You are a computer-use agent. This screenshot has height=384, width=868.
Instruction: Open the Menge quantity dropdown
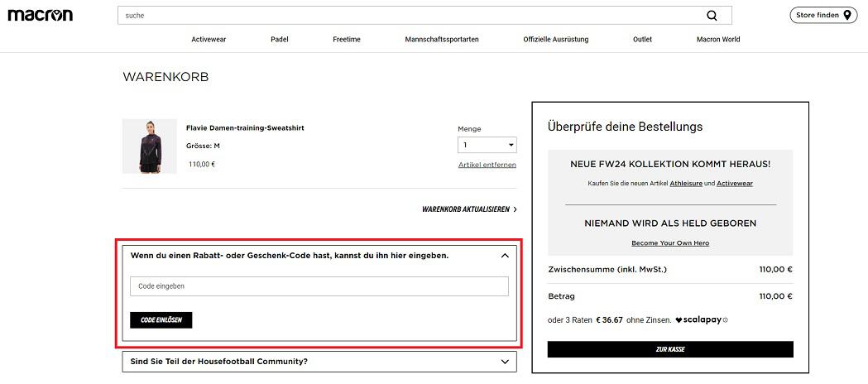[x=487, y=145]
